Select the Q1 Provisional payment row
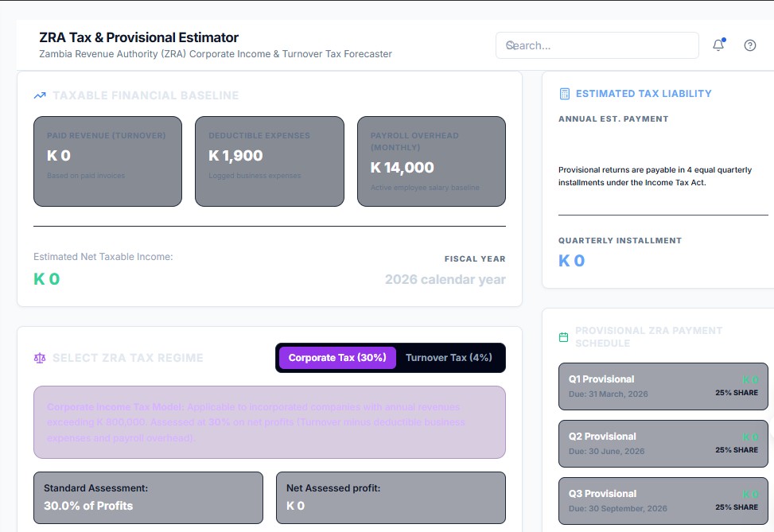 (x=663, y=386)
